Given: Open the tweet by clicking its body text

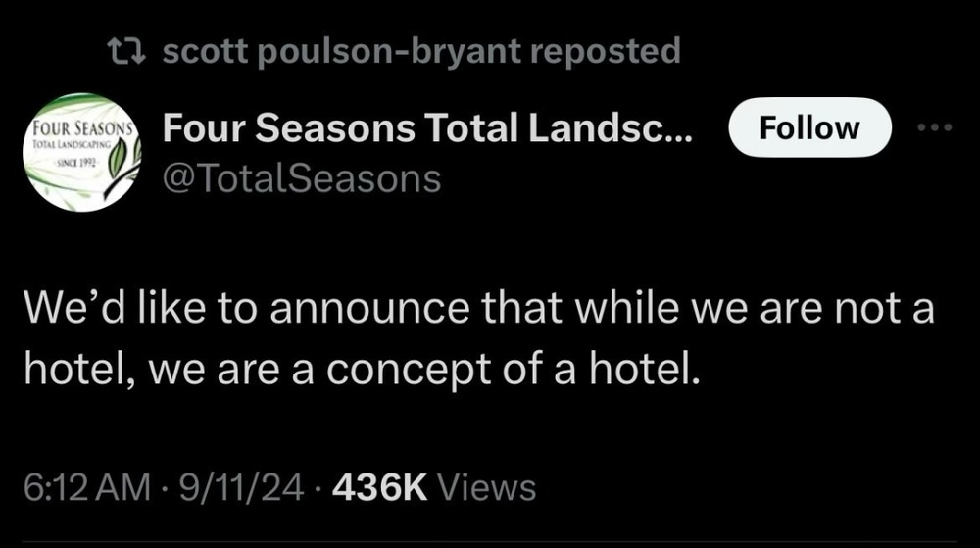Looking at the screenshot, I should pos(479,338).
